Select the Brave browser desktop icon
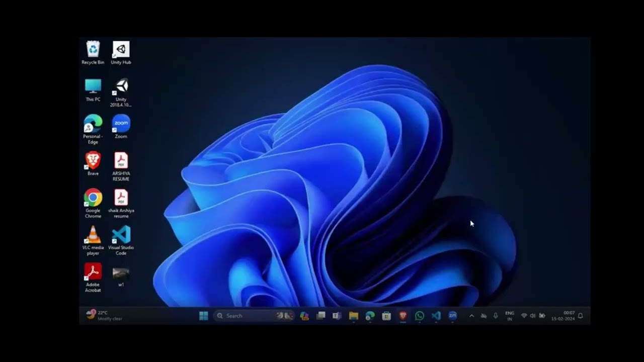This screenshot has width=644, height=362. [93, 164]
